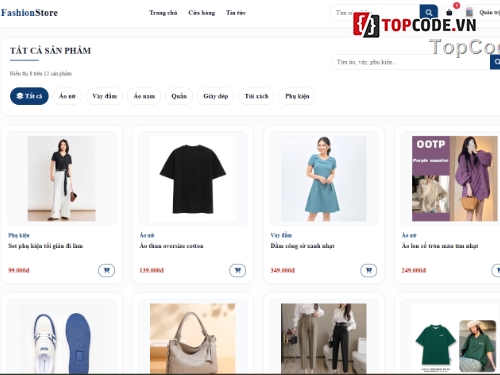The height and width of the screenshot is (375, 500).
Task: Click the FashionStore logo
Action: point(29,13)
